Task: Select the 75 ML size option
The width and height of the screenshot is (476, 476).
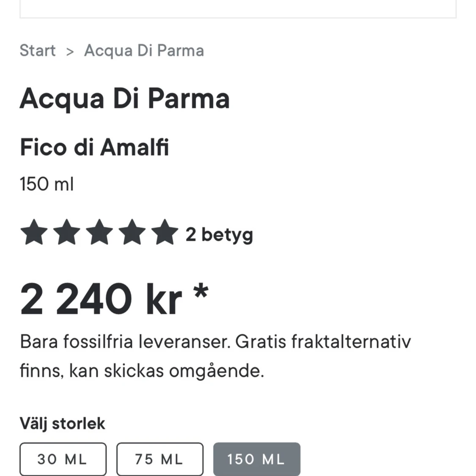Action: point(160,459)
